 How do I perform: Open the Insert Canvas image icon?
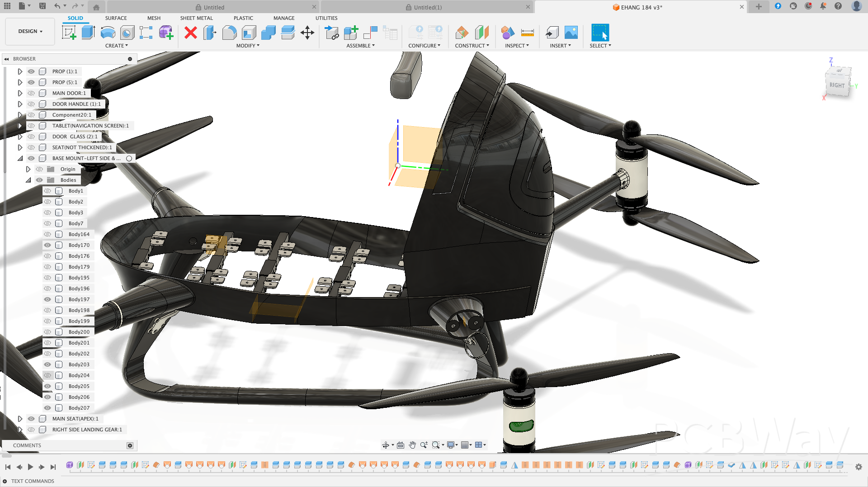coord(571,33)
